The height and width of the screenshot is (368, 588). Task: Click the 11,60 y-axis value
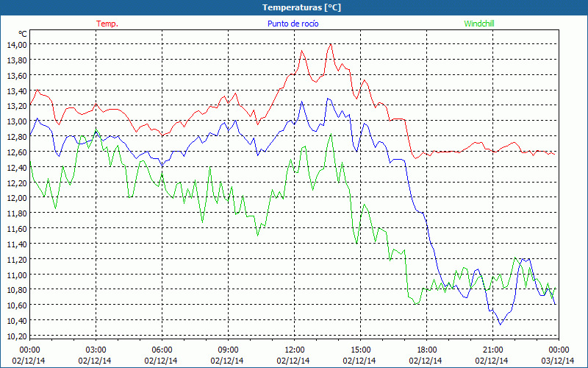[x=17, y=229]
